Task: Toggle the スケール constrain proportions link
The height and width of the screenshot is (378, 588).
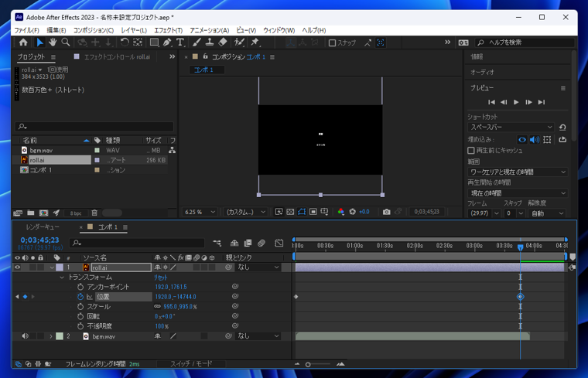Action: [158, 306]
